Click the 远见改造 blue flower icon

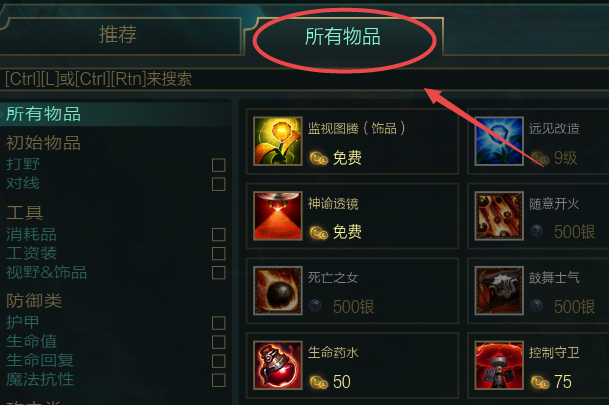(499, 141)
